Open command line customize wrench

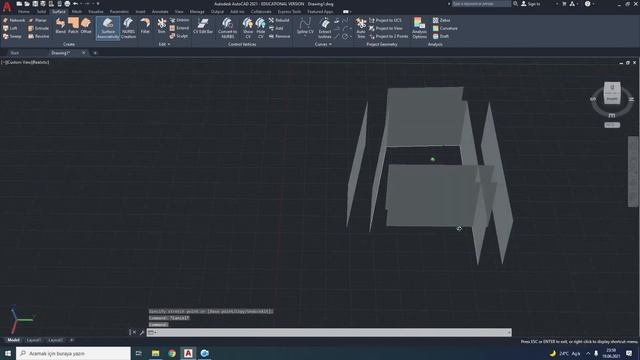coord(142,332)
